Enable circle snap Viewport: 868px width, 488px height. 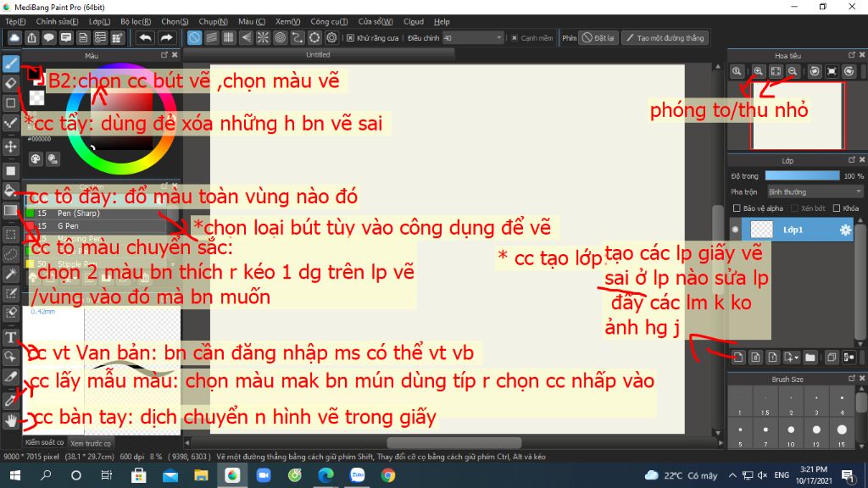[280, 37]
